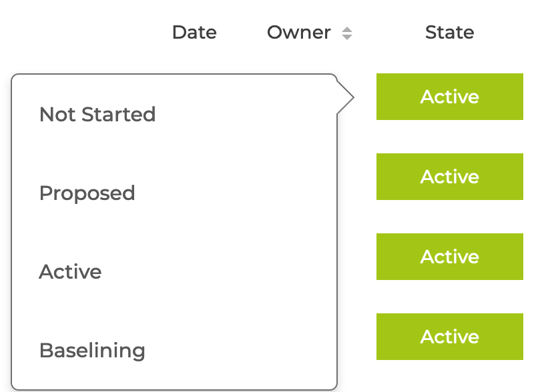The height and width of the screenshot is (392, 542).
Task: Click the Date column header
Action: [194, 33]
